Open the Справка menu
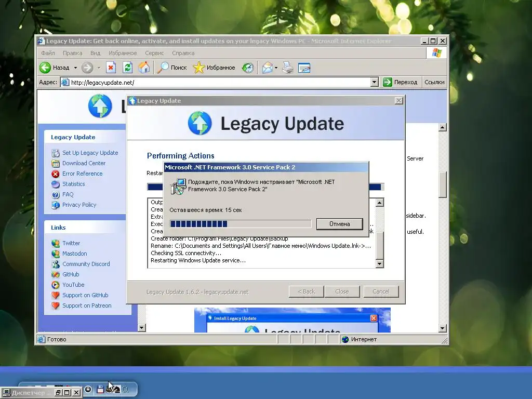Viewport: 532px width, 399px height. [x=183, y=53]
